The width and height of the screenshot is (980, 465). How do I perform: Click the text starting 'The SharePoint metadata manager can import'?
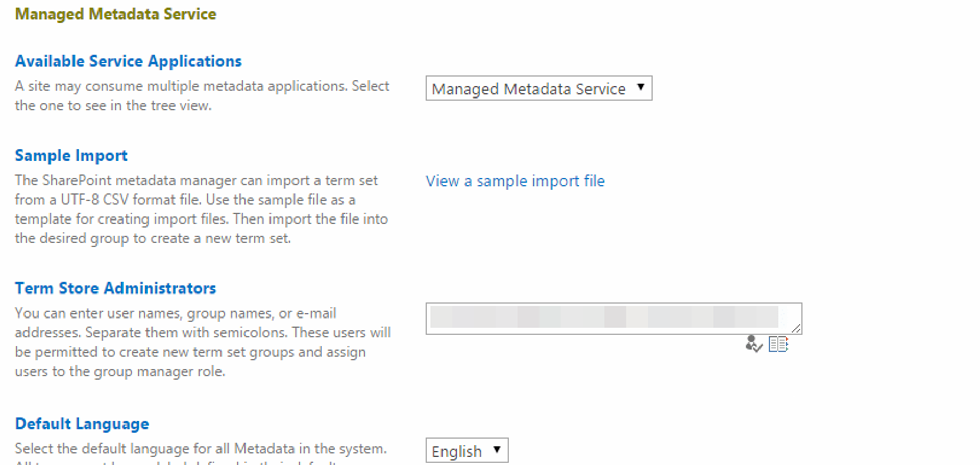point(202,209)
